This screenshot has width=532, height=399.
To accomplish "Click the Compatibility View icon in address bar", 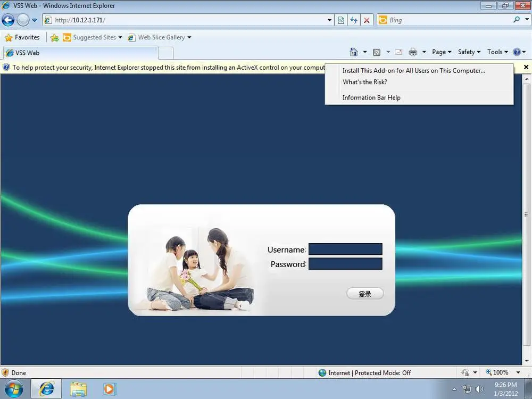I will 341,20.
